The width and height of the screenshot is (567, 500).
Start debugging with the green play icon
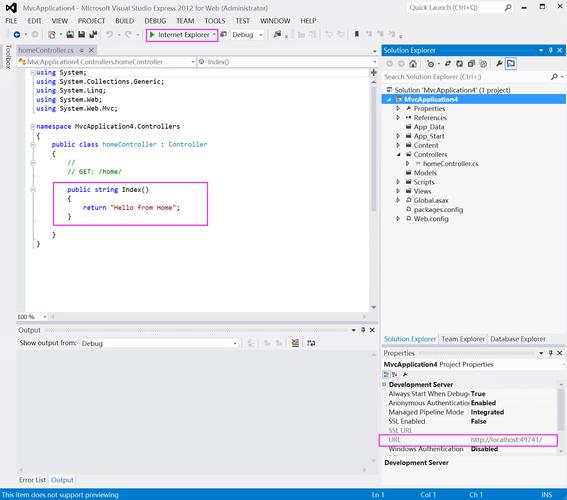tap(152, 35)
